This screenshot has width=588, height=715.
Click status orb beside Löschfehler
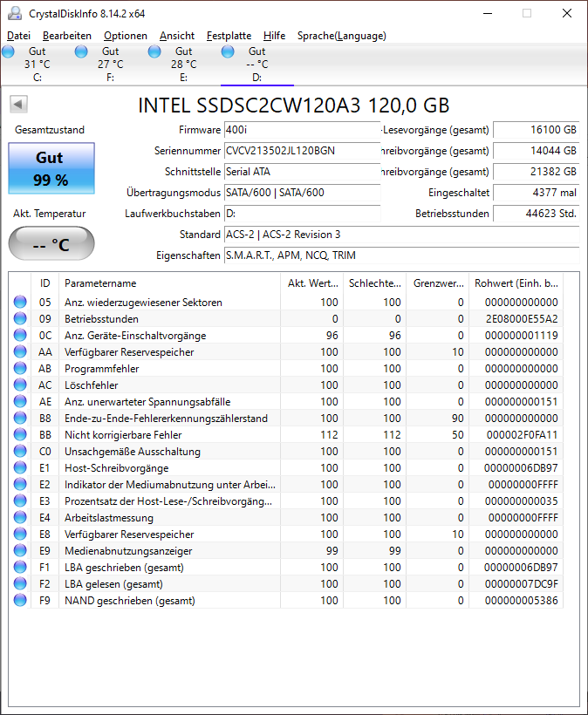click(x=20, y=385)
